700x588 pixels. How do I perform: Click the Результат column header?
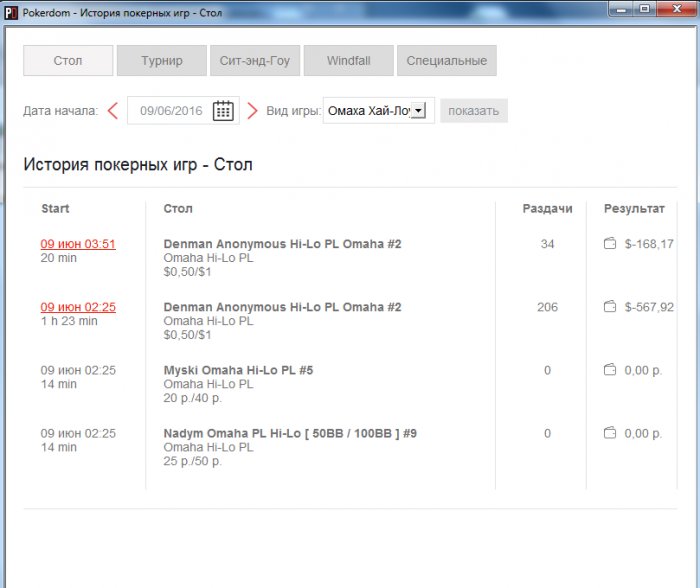pyautogui.click(x=634, y=209)
